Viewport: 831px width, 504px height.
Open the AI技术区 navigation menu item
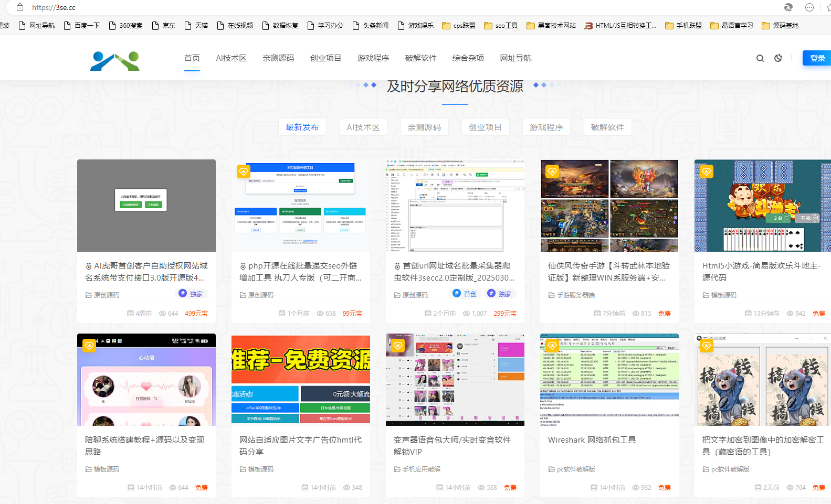[231, 58]
